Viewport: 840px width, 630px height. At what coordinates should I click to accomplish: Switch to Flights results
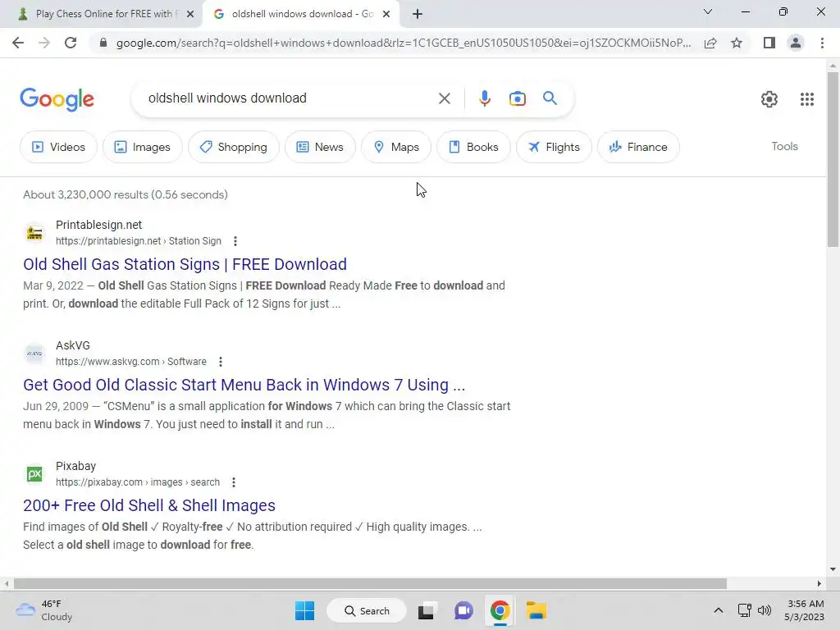554,147
